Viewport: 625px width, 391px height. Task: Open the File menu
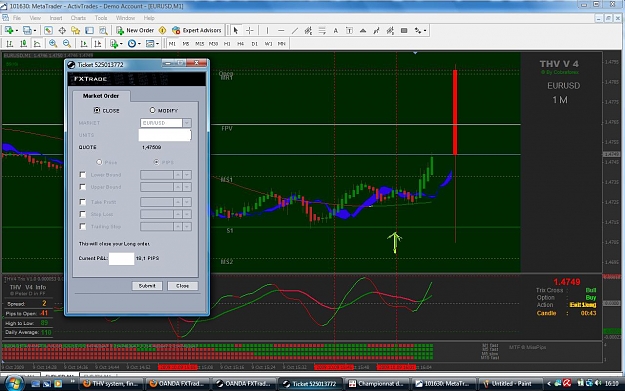(x=17, y=18)
